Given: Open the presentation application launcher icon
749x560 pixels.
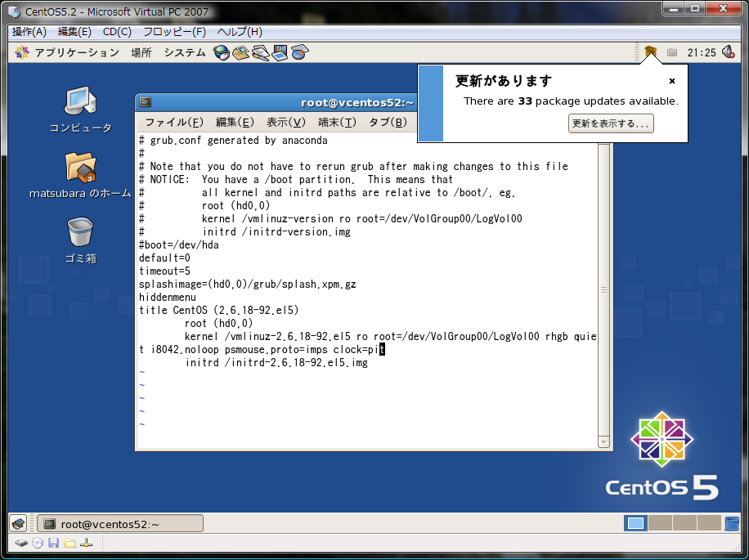Looking at the screenshot, I should point(280,52).
